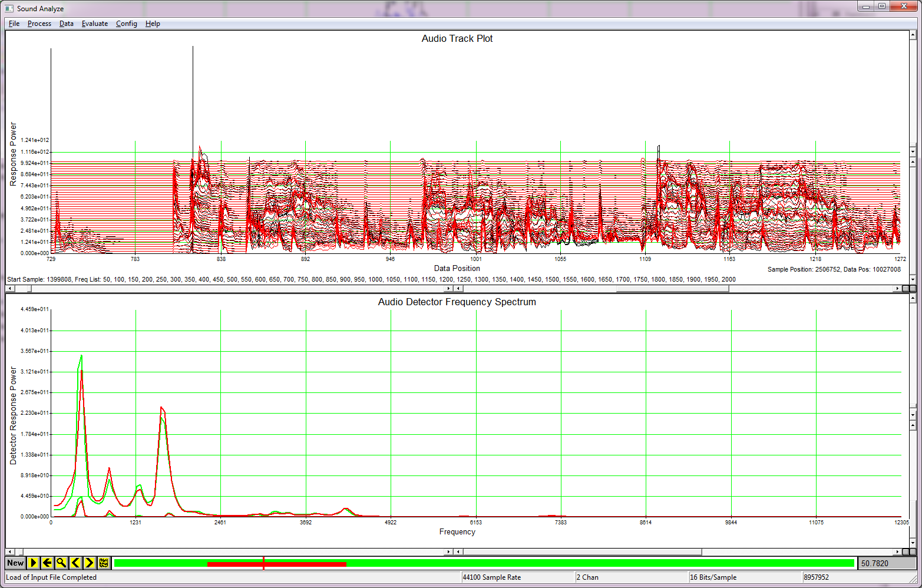Click the left chevron step-back icon
This screenshot has width=922, height=588.
click(75, 563)
